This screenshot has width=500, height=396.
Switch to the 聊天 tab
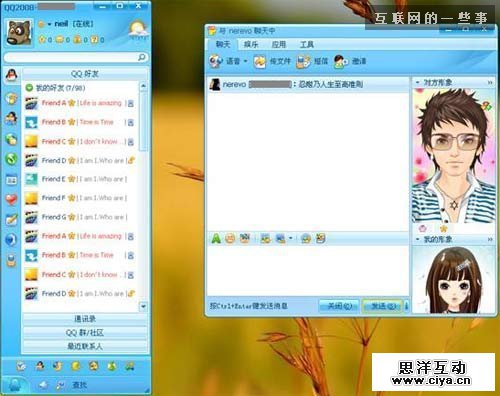coord(223,44)
